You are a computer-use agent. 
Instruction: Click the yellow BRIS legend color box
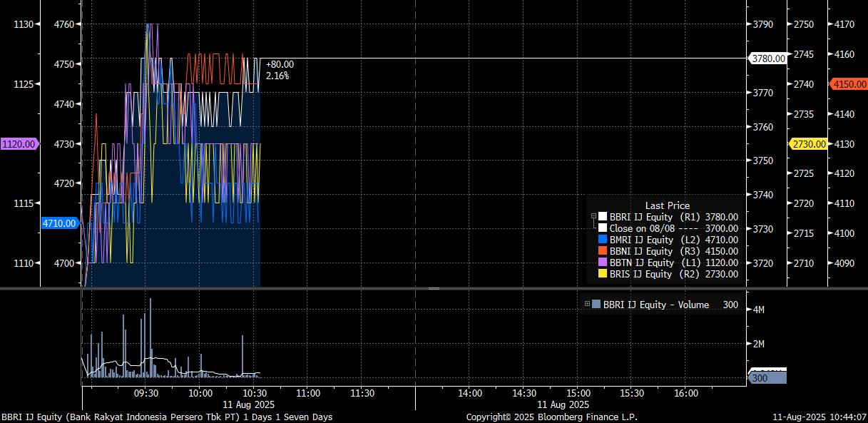(x=603, y=274)
